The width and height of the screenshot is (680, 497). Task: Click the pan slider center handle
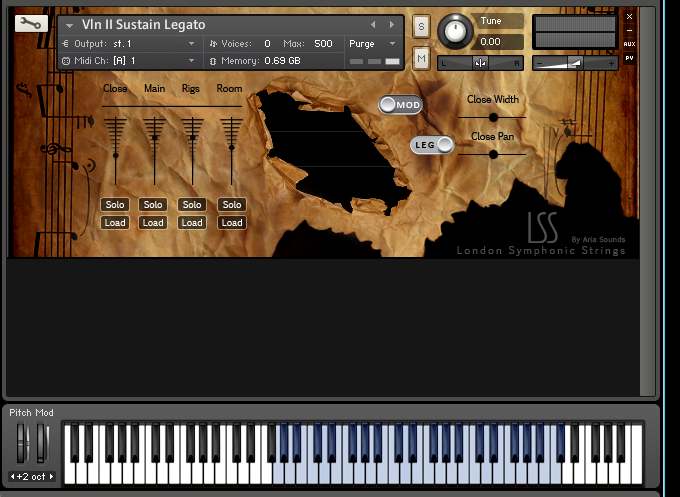point(480,63)
